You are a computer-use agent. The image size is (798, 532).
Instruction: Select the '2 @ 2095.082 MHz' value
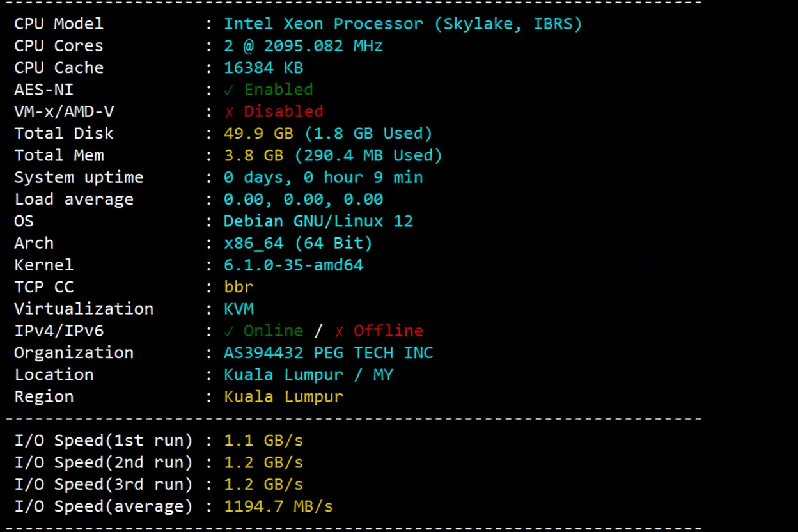click(x=303, y=46)
